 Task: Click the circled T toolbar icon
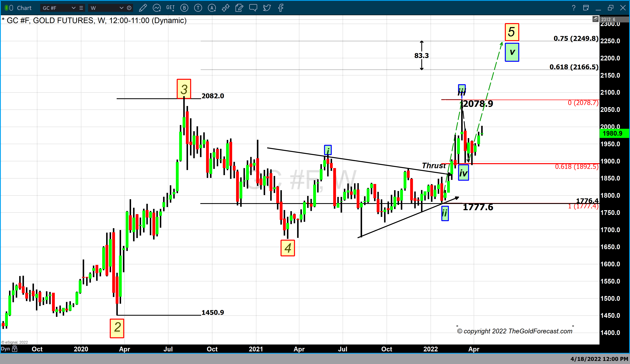[198, 8]
